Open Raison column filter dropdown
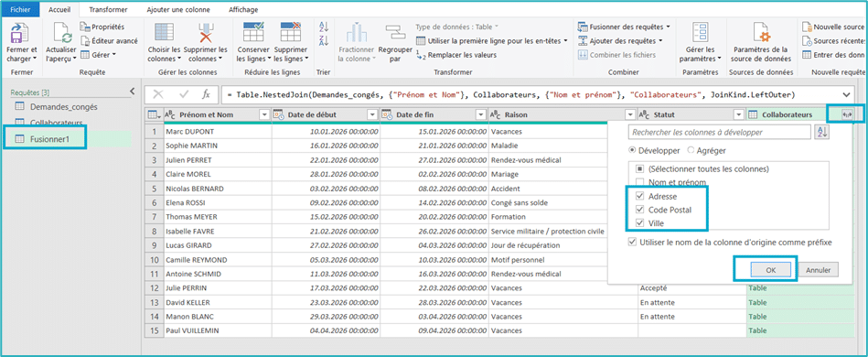 coord(629,114)
